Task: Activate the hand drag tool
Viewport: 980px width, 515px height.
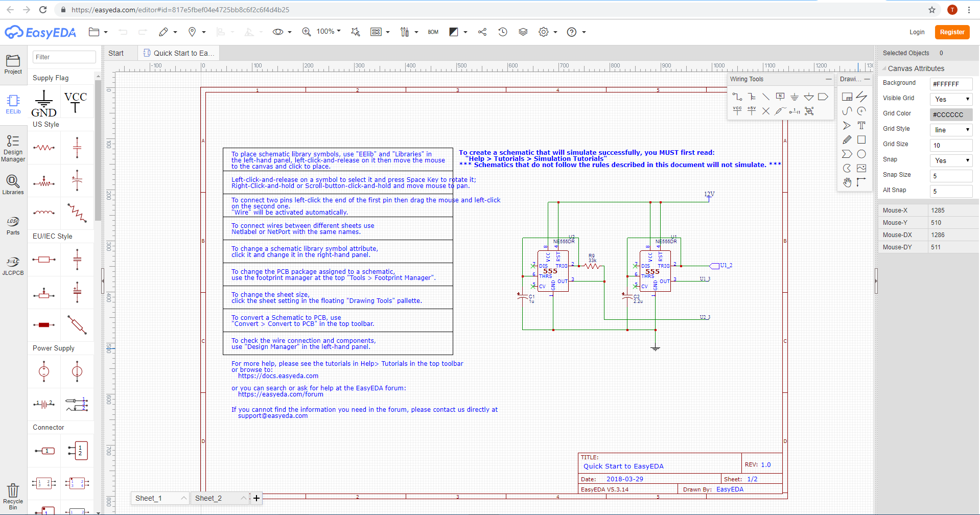Action: (847, 182)
